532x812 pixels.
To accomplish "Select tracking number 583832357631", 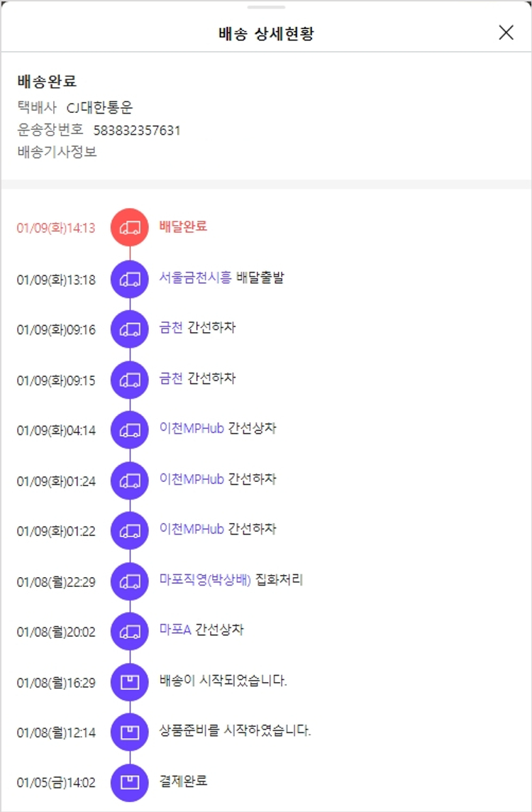I will click(x=137, y=130).
